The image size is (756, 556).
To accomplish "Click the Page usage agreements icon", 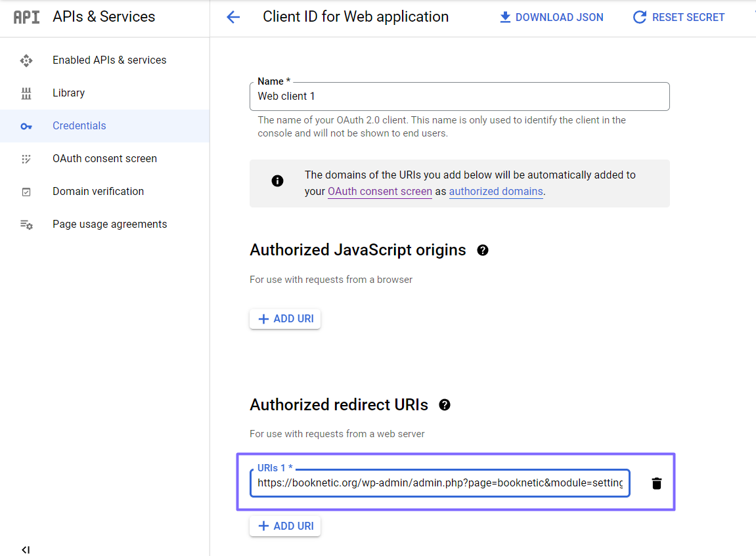I will [26, 225].
